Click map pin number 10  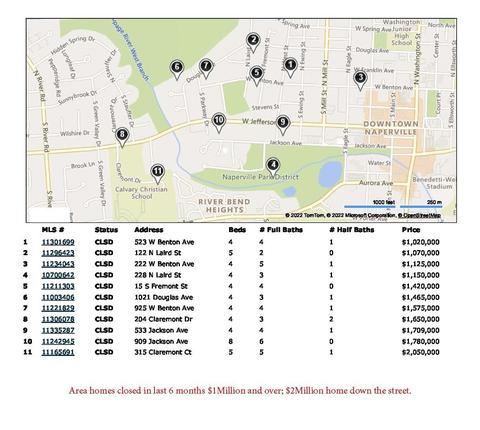point(219,122)
